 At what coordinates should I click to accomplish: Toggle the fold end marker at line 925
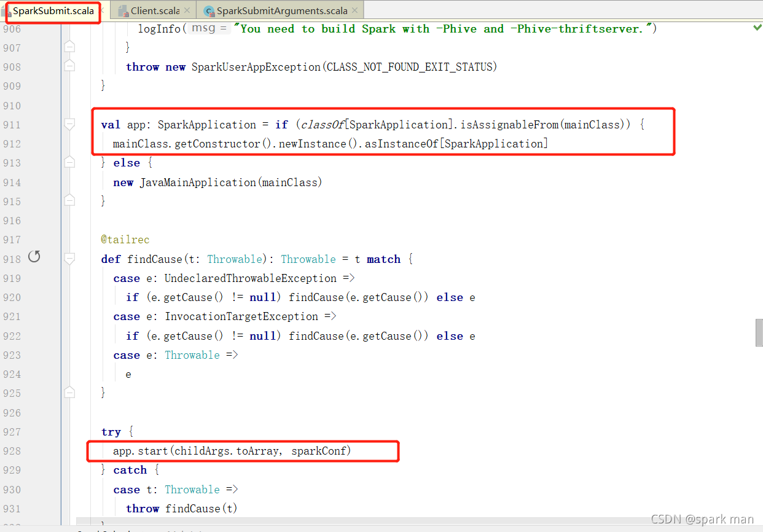[x=69, y=391]
